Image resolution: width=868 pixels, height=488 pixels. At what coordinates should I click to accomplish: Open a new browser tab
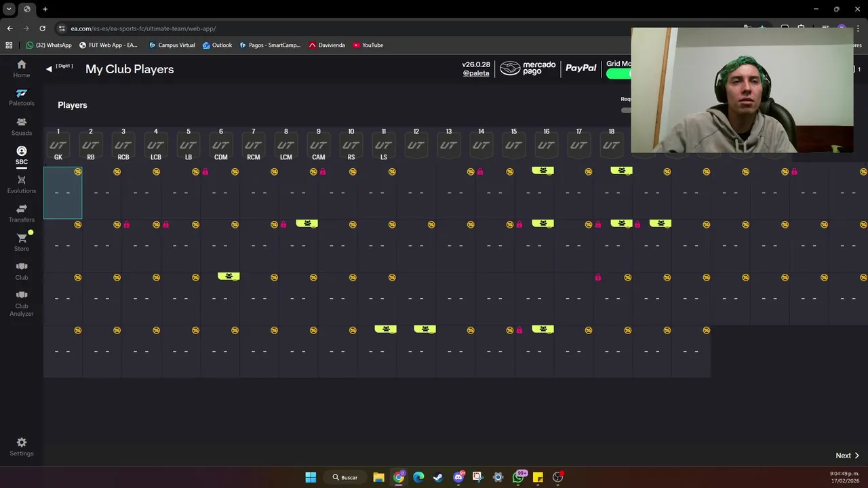(x=45, y=9)
